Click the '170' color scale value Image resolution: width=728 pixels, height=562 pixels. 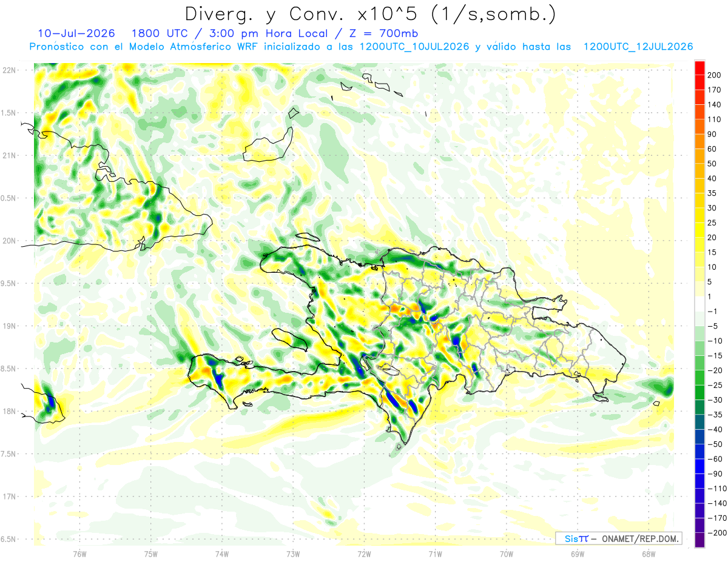(x=714, y=90)
